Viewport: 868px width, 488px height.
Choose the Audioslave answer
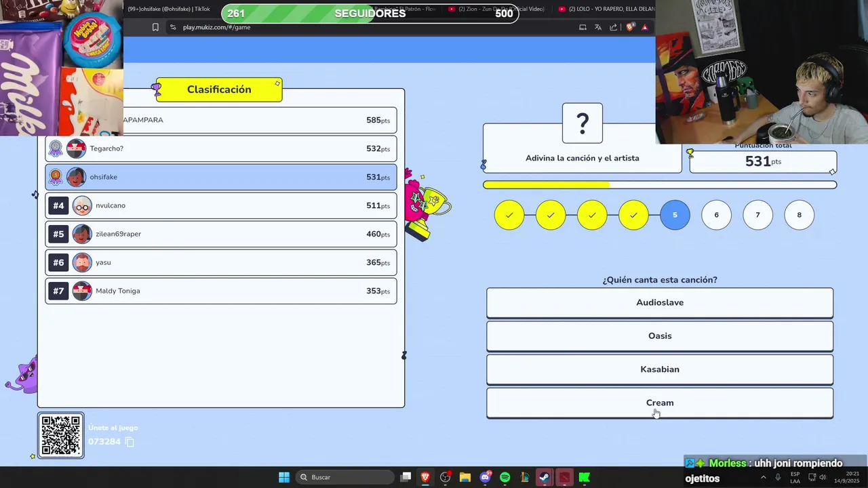(660, 303)
